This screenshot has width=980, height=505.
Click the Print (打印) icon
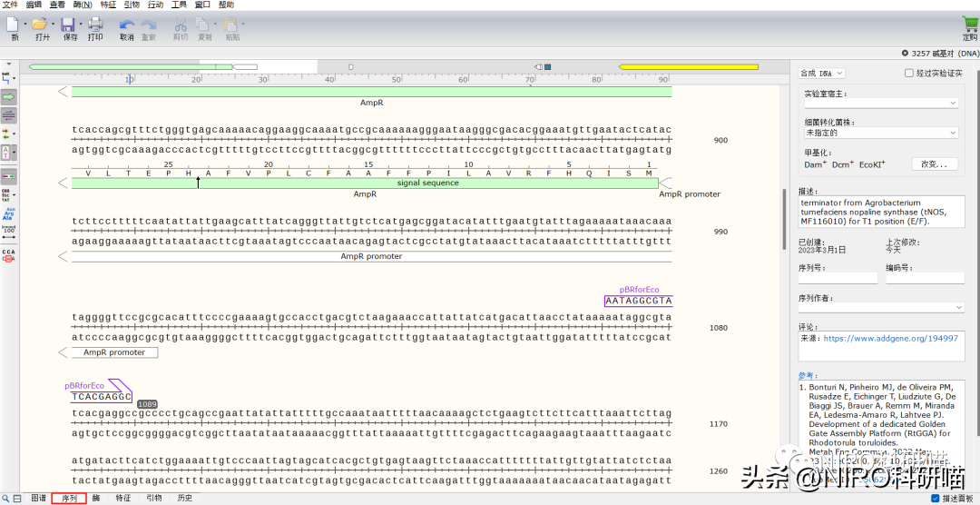[x=95, y=25]
